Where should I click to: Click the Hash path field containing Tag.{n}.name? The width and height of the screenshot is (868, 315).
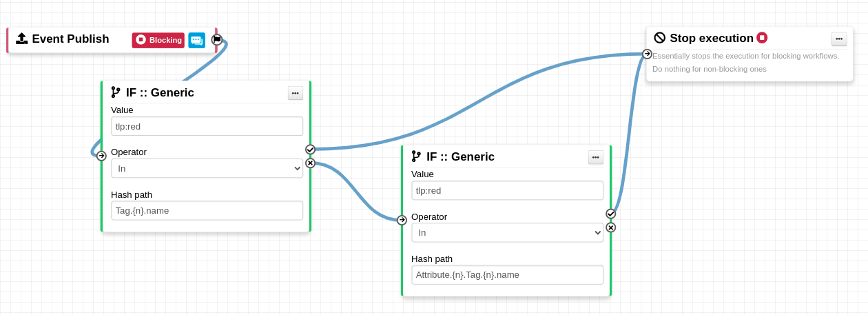click(x=207, y=210)
